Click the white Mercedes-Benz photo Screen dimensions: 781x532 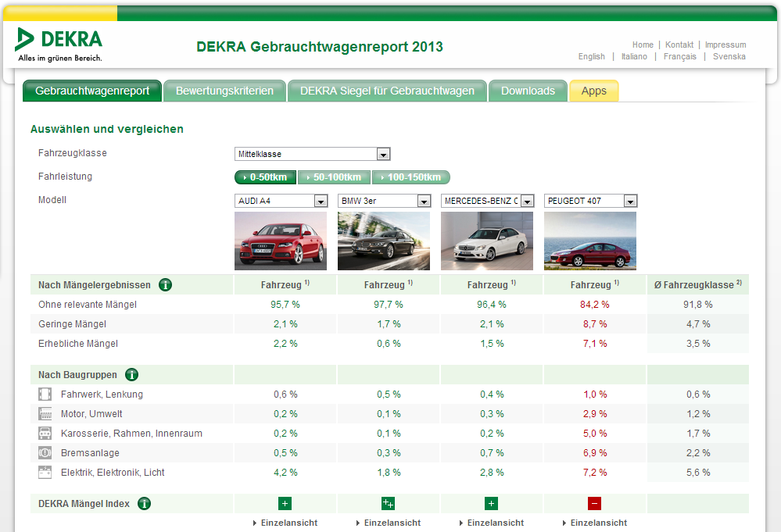(487, 241)
